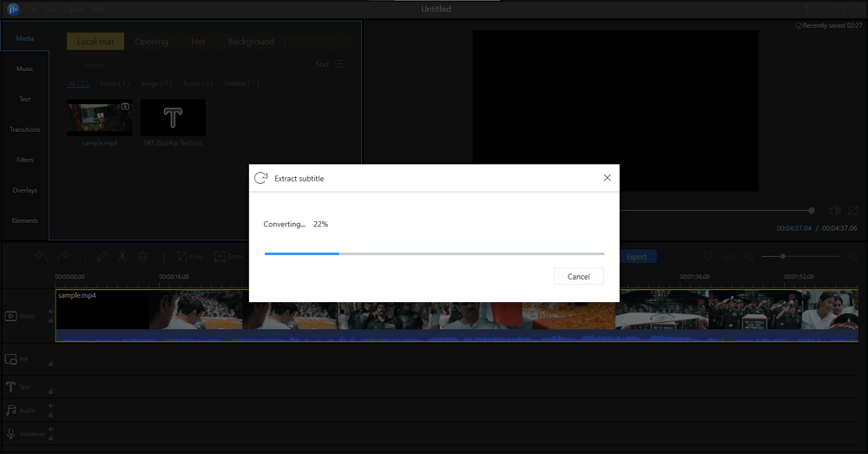This screenshot has height=454, width=868.
Task: Click the timeline zoom slider
Action: click(784, 256)
